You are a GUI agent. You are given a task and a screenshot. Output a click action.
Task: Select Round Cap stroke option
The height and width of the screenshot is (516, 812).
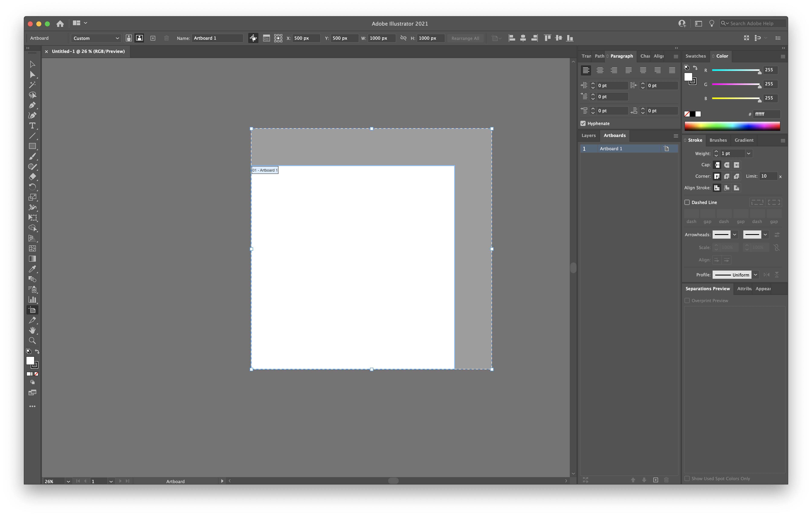click(727, 165)
